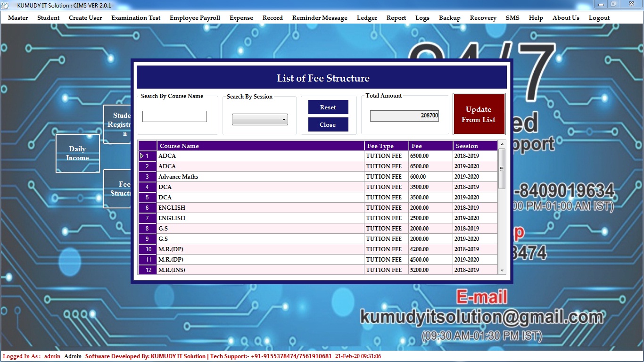Select row 3 Advance Maths

tap(260, 177)
